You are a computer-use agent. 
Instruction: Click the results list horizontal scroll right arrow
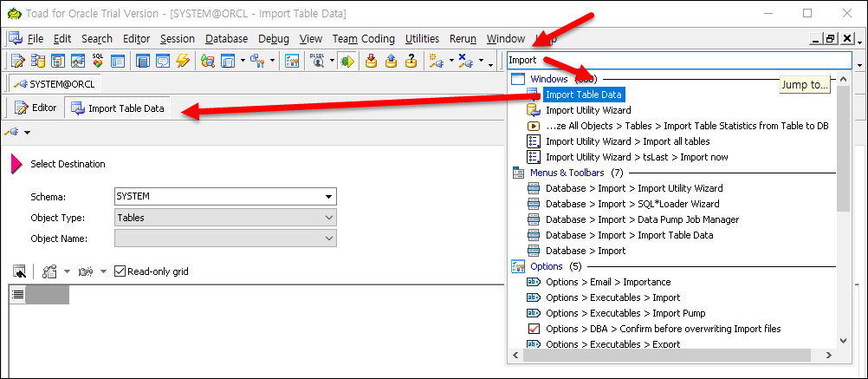point(829,355)
